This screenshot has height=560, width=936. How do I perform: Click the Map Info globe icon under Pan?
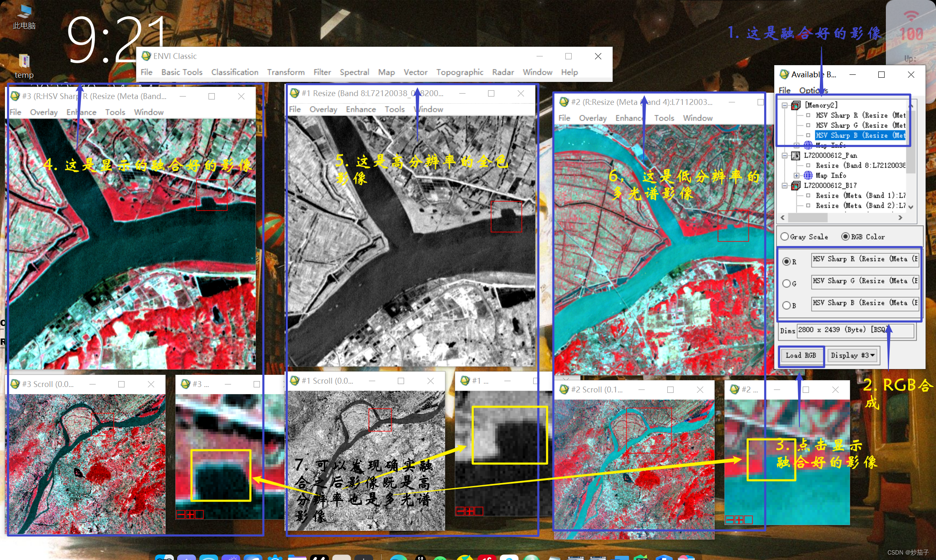(x=808, y=176)
